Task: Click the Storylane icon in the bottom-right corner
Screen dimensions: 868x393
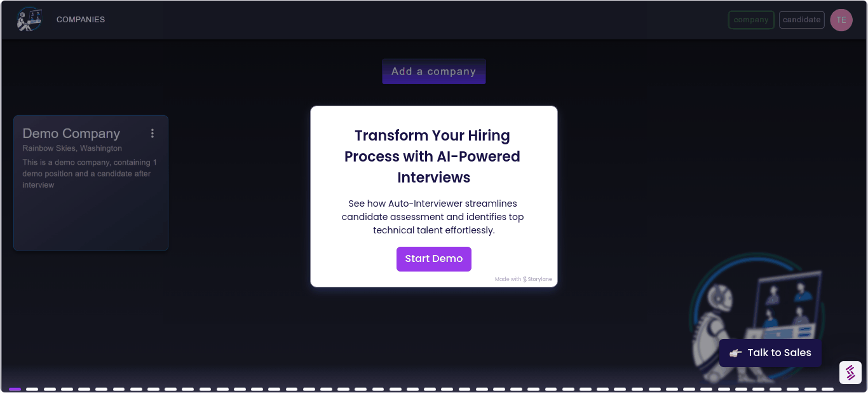Action: click(850, 373)
